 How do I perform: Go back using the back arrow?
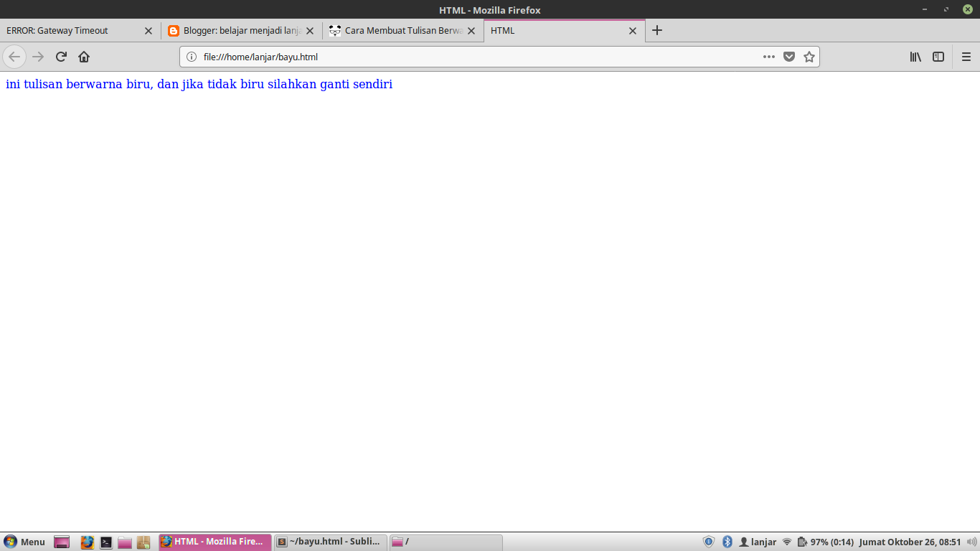[14, 57]
